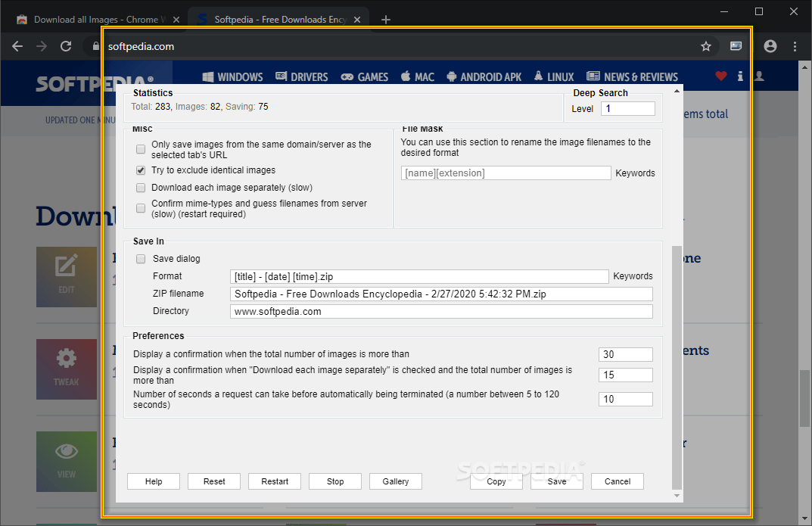Click the Directory field
Image resolution: width=812 pixels, height=526 pixels.
pyautogui.click(x=441, y=312)
